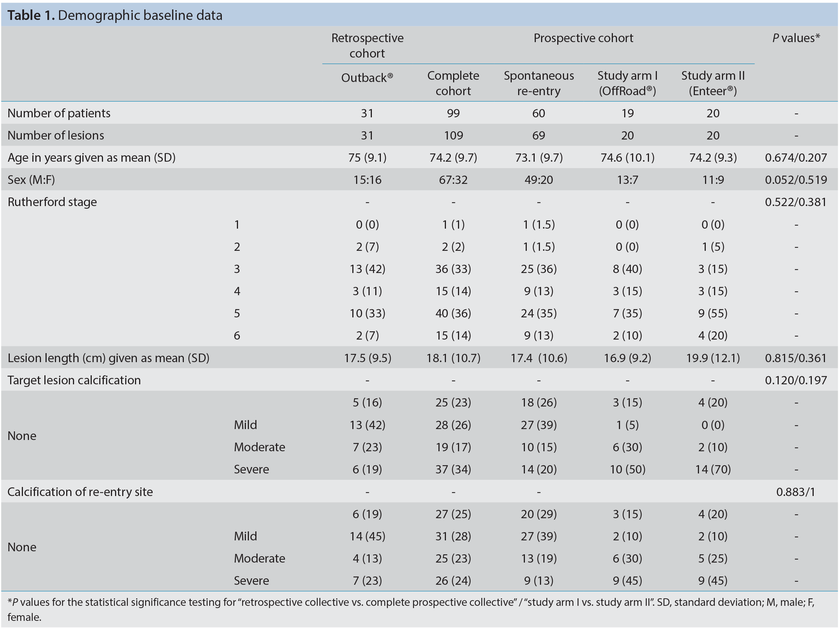
Task: Click the calcification P value '0.120/0.197'
Action: pos(796,380)
